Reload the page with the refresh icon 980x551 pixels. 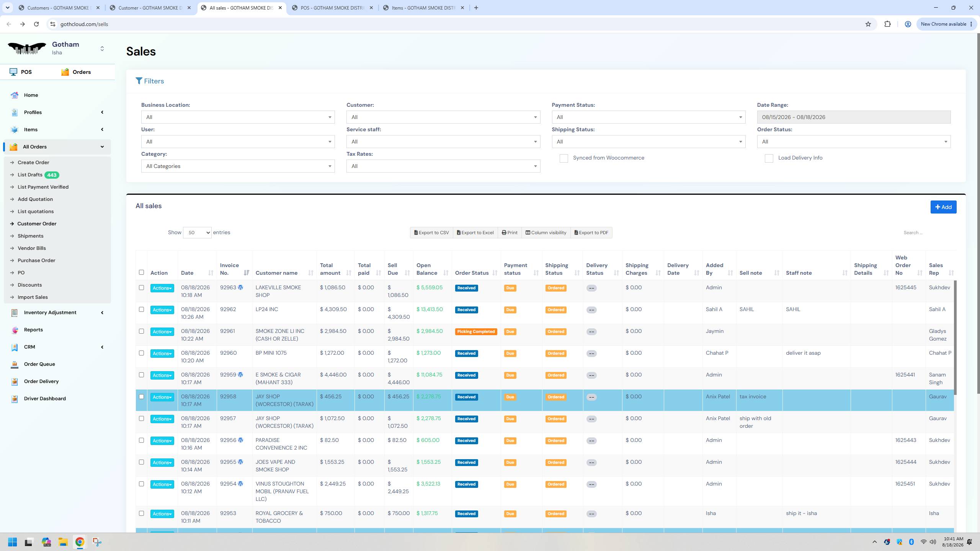tap(36, 24)
